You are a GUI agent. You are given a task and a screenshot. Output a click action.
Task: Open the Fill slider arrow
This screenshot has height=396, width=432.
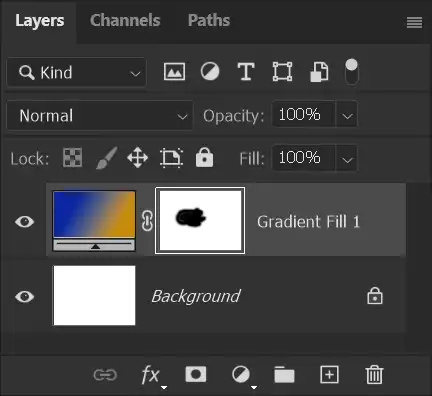(x=347, y=160)
